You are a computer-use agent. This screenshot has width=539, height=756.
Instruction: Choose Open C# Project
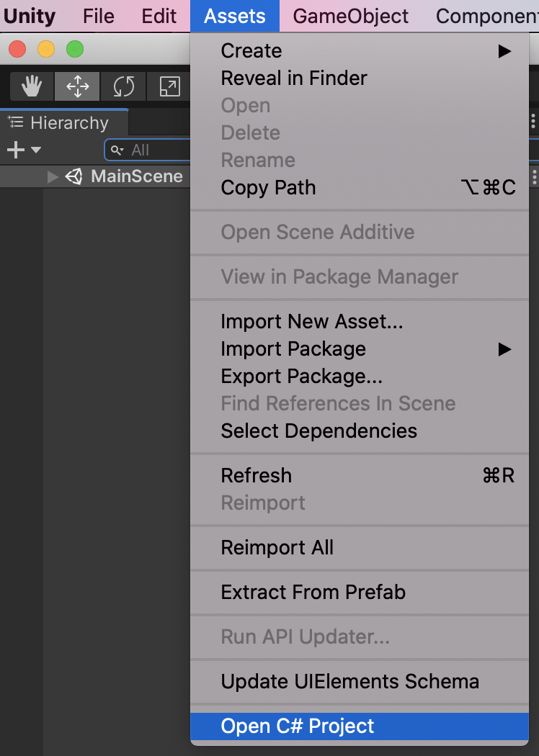point(296,726)
